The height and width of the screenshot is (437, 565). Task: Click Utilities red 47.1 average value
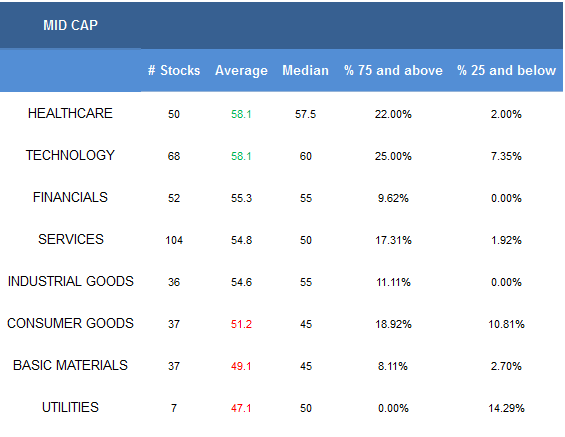coord(241,408)
